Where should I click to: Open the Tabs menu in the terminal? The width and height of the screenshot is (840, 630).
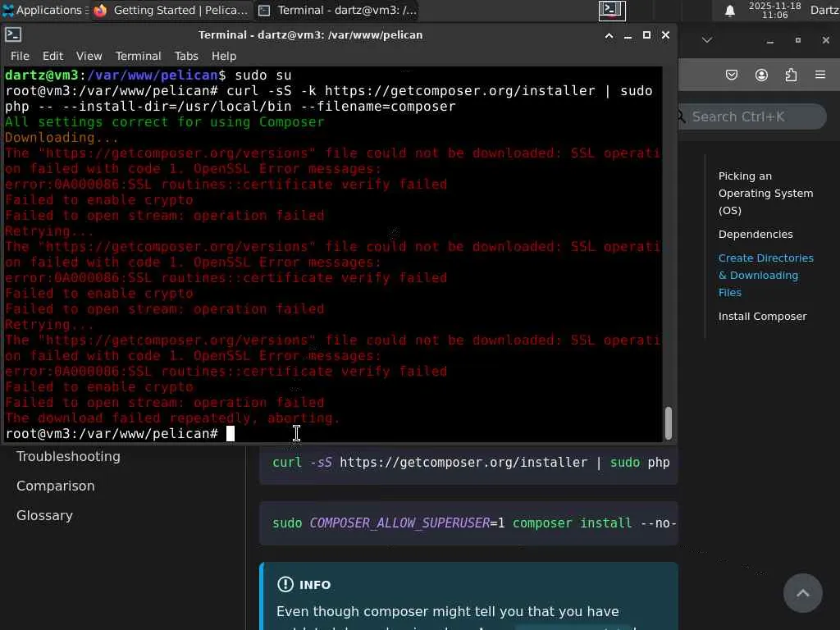coord(186,56)
